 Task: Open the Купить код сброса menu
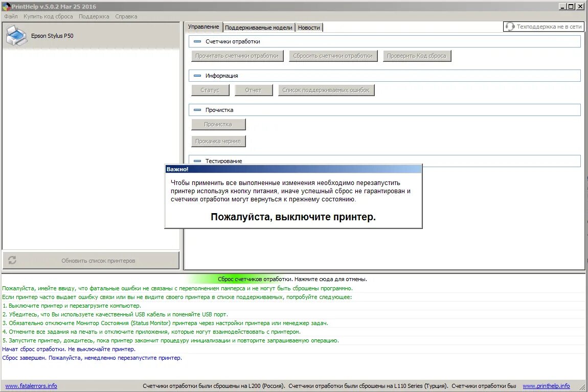coord(48,16)
